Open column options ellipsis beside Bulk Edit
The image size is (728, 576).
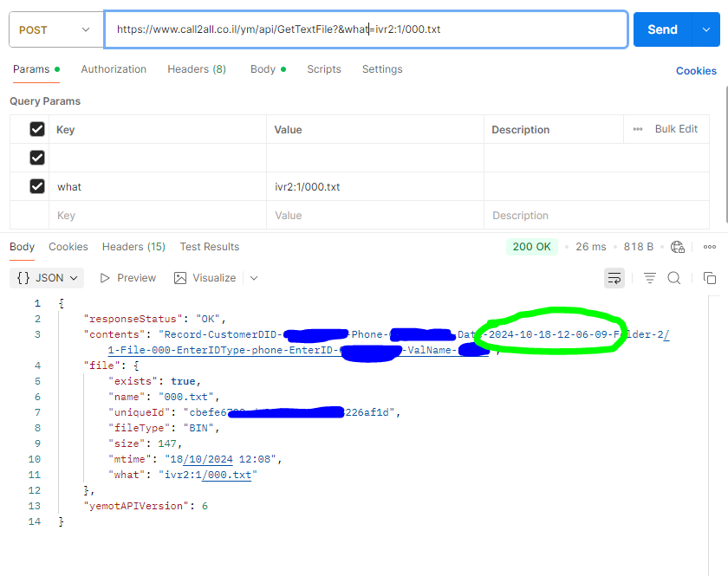click(x=638, y=129)
